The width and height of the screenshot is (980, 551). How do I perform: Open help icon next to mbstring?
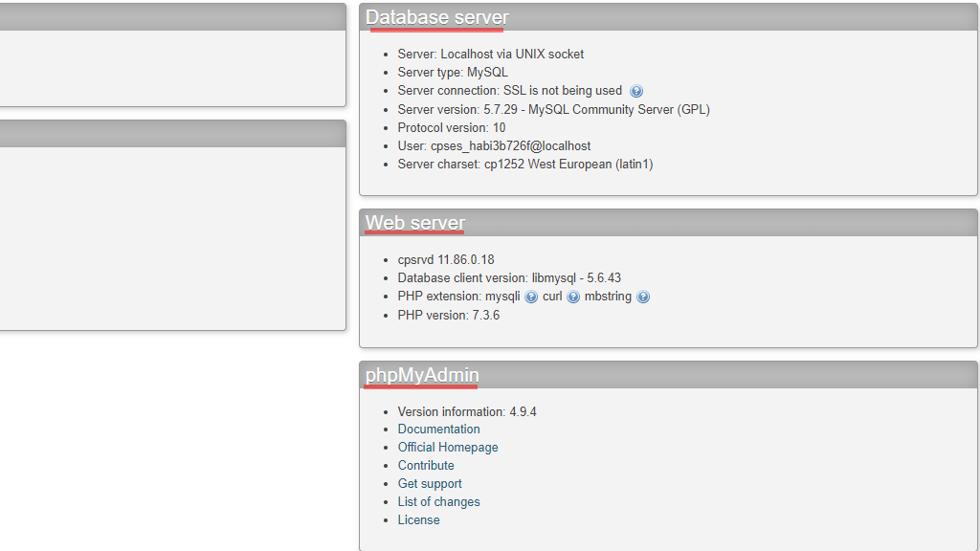pos(643,297)
